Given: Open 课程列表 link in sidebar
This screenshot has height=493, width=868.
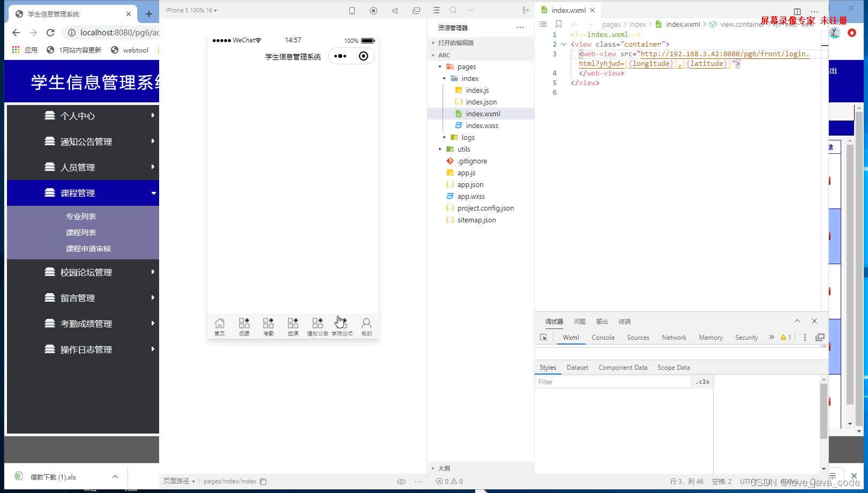Looking at the screenshot, I should [81, 233].
